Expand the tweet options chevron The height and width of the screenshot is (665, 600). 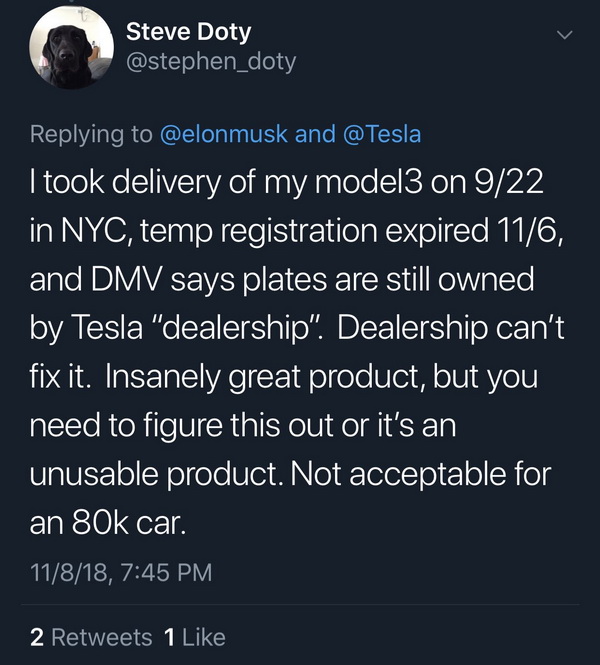[564, 35]
